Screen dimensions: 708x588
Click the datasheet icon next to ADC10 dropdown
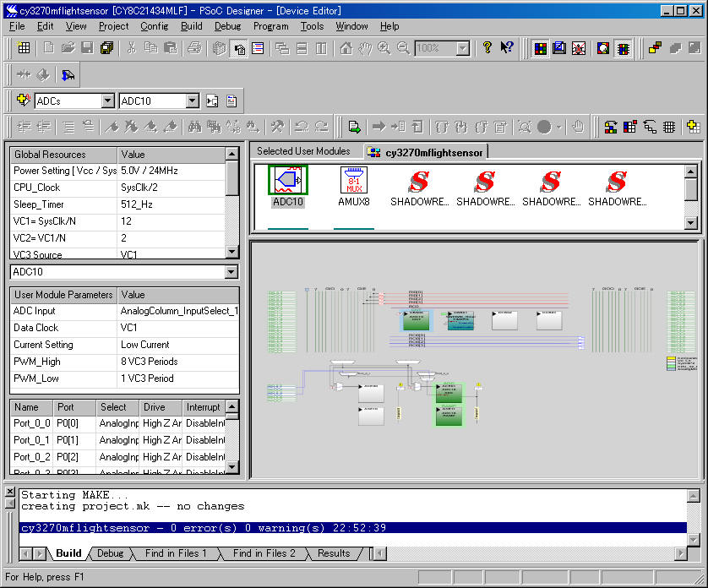[x=231, y=101]
